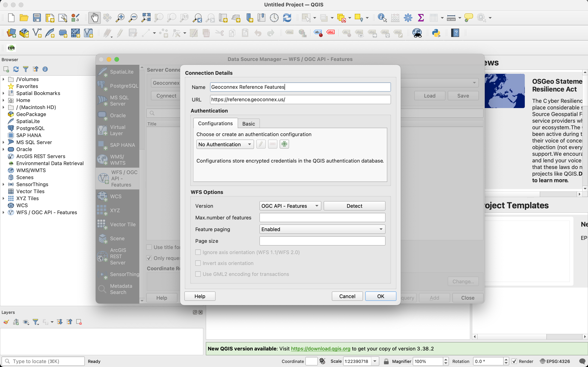Click the Zoom In magnifier tool

(x=120, y=18)
